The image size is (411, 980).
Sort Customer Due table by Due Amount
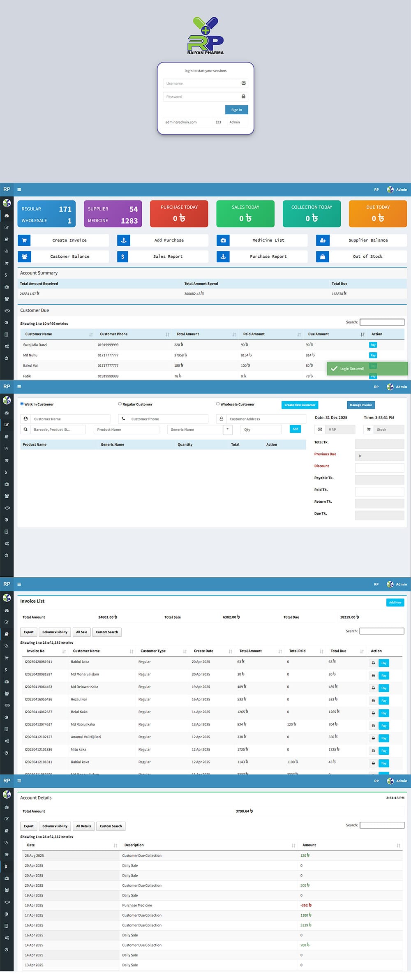coord(362,335)
